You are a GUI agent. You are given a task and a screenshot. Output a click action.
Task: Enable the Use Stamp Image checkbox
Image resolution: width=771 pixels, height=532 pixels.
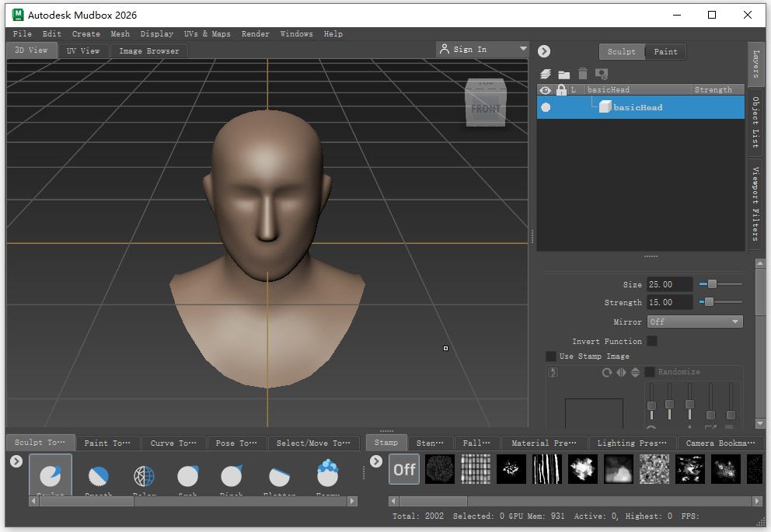(x=551, y=356)
